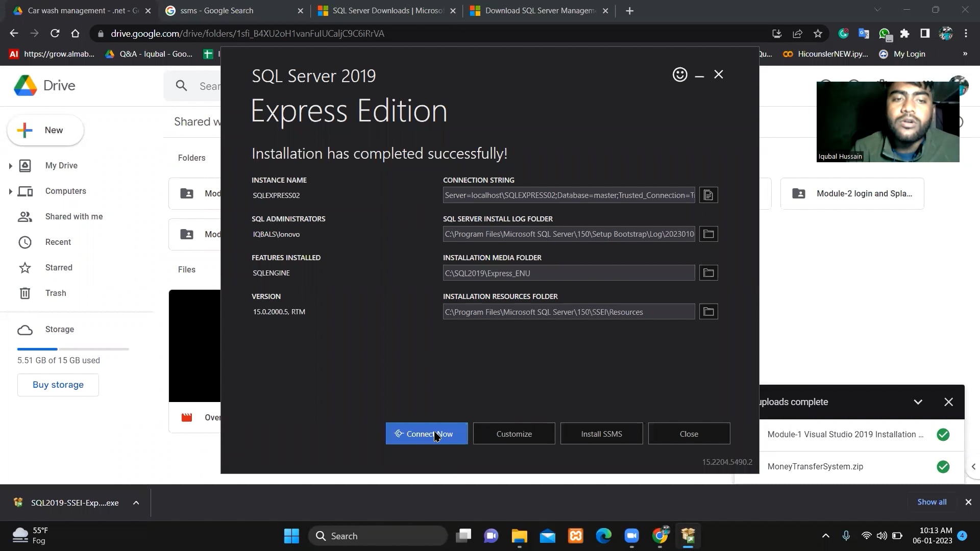
Task: Expand side panel arrow at right edge
Action: (x=973, y=466)
